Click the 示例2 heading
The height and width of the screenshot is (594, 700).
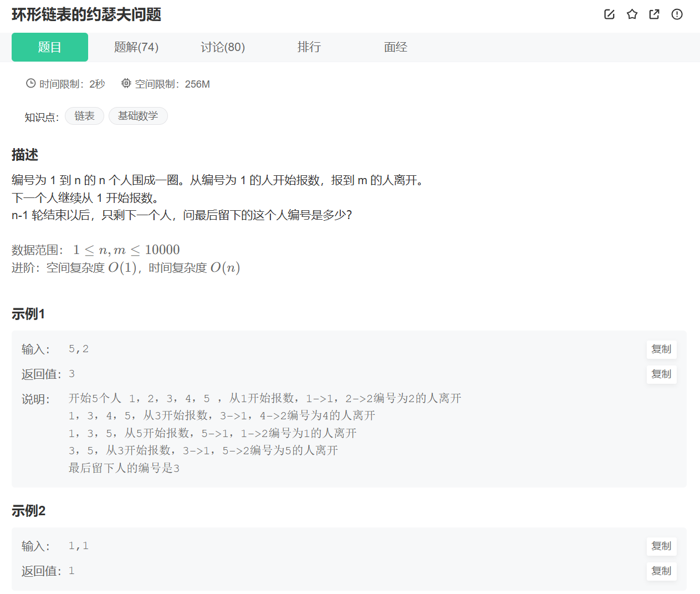click(28, 511)
